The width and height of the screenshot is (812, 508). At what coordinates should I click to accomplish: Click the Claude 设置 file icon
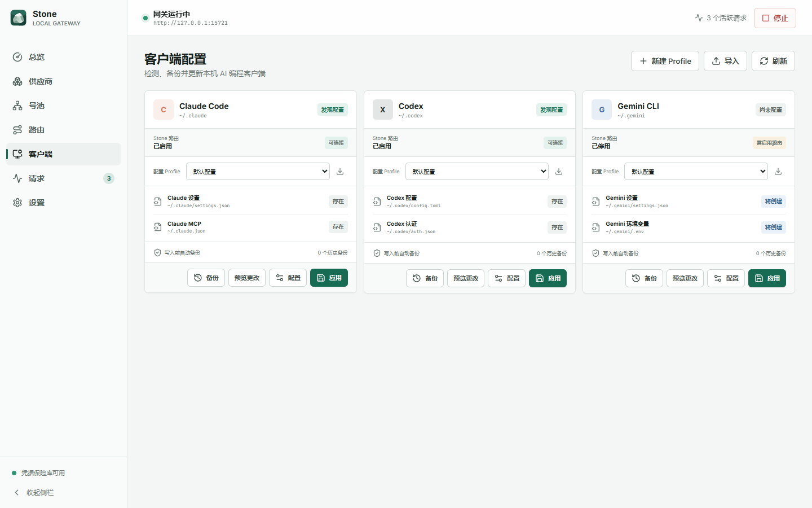click(158, 202)
